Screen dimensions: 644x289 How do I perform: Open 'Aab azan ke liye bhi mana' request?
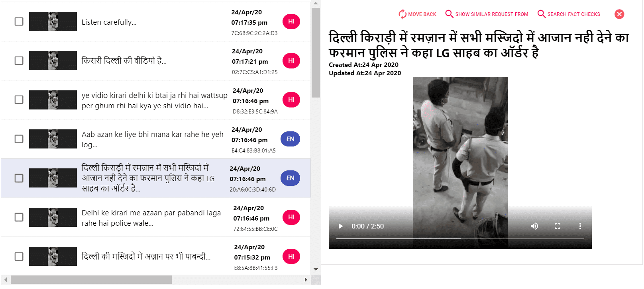[153, 139]
